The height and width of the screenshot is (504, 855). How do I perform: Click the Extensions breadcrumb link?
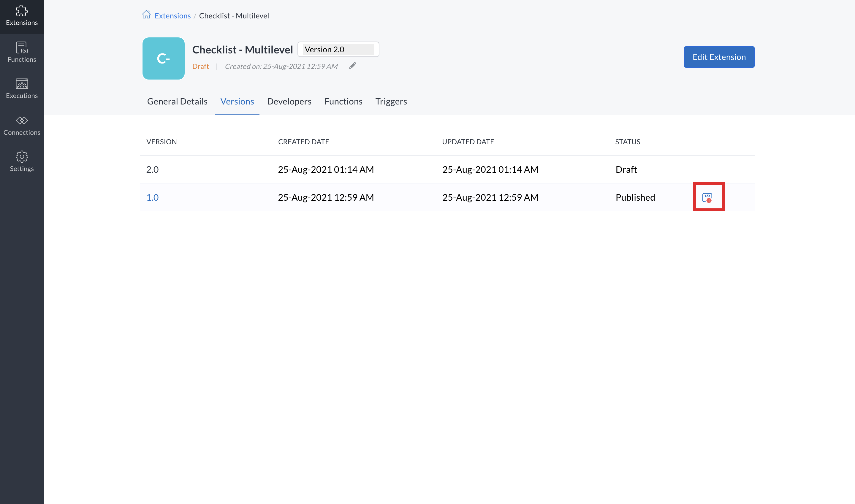coord(172,16)
